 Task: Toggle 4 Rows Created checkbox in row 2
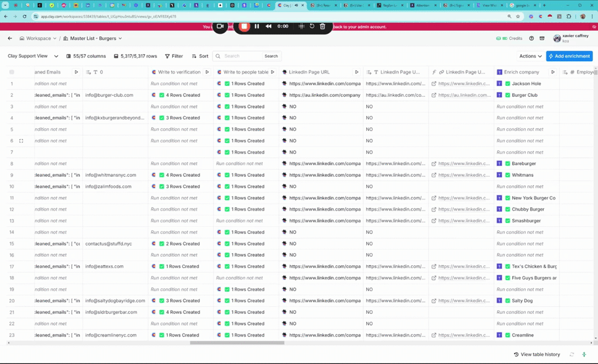[162, 95]
